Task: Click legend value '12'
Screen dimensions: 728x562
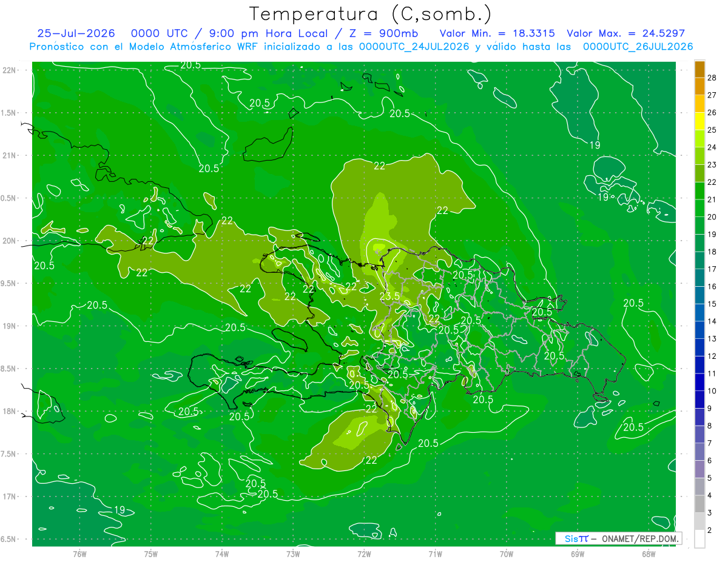Action: point(712,356)
